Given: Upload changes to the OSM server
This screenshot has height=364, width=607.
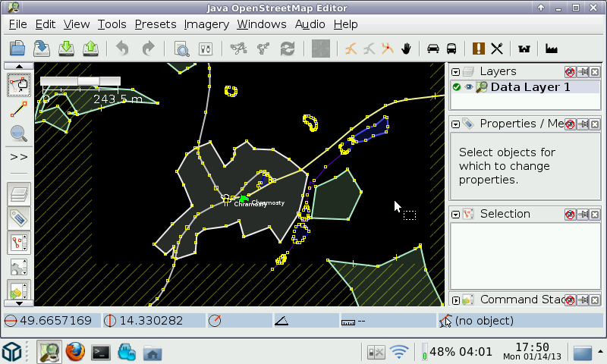Looking at the screenshot, I should point(90,49).
